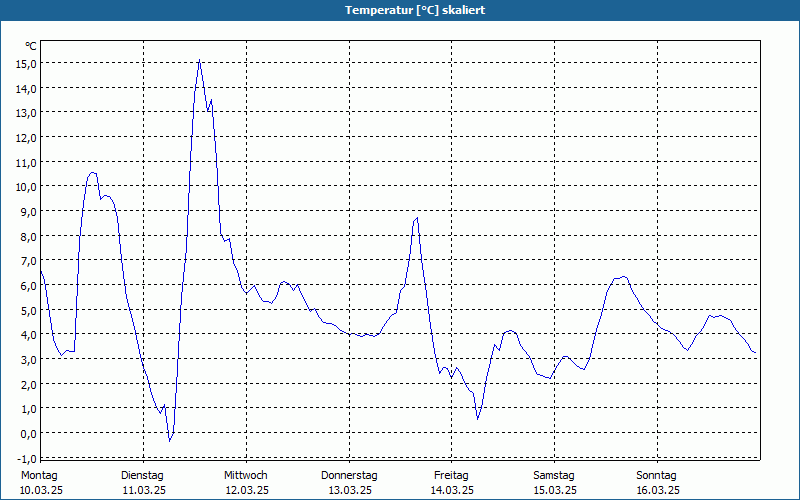This screenshot has height=500, width=800.
Task: Click the 15 °C peak on Dienstag curve
Action: pyautogui.click(x=199, y=60)
